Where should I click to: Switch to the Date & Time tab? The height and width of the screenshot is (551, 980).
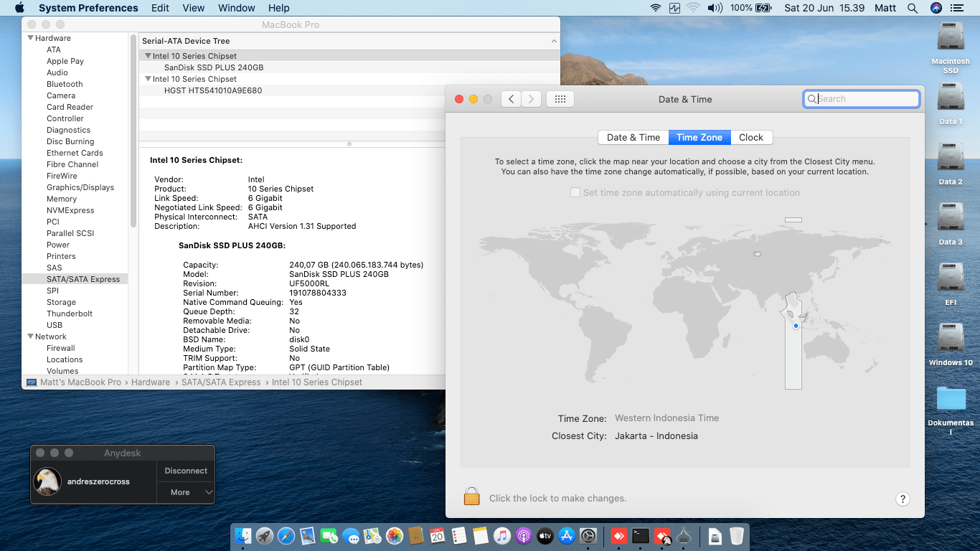point(633,137)
